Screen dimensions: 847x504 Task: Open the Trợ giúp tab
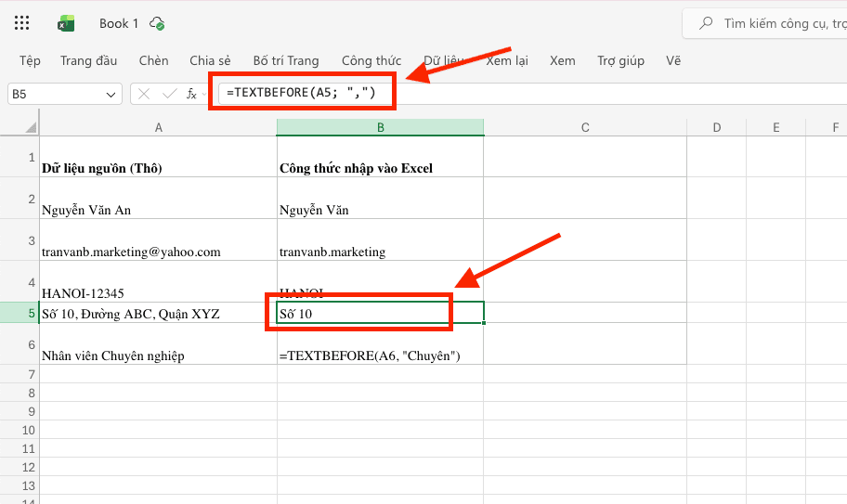click(x=620, y=60)
